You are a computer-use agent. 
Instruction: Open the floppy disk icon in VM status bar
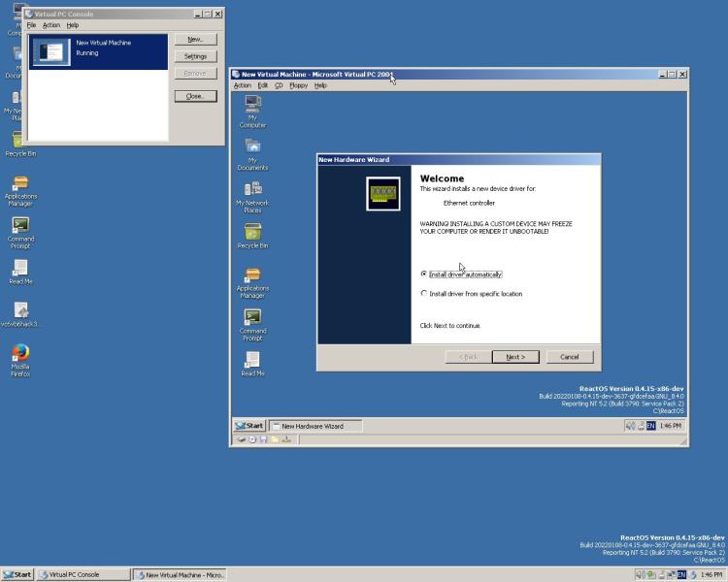(x=264, y=439)
